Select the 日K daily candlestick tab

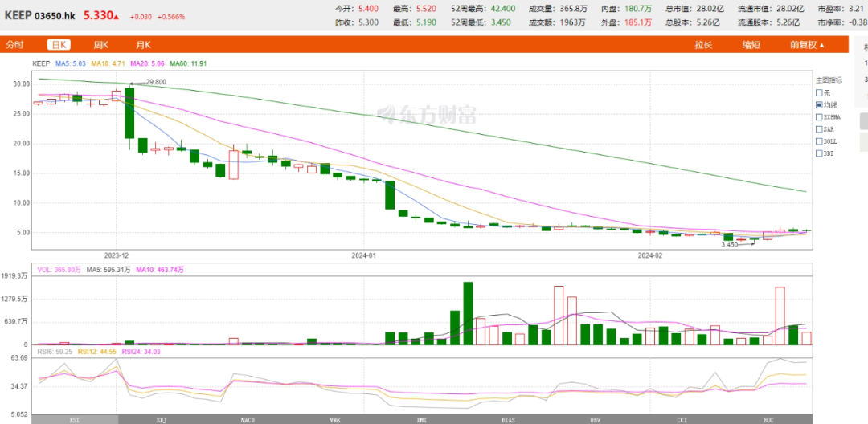coord(59,45)
